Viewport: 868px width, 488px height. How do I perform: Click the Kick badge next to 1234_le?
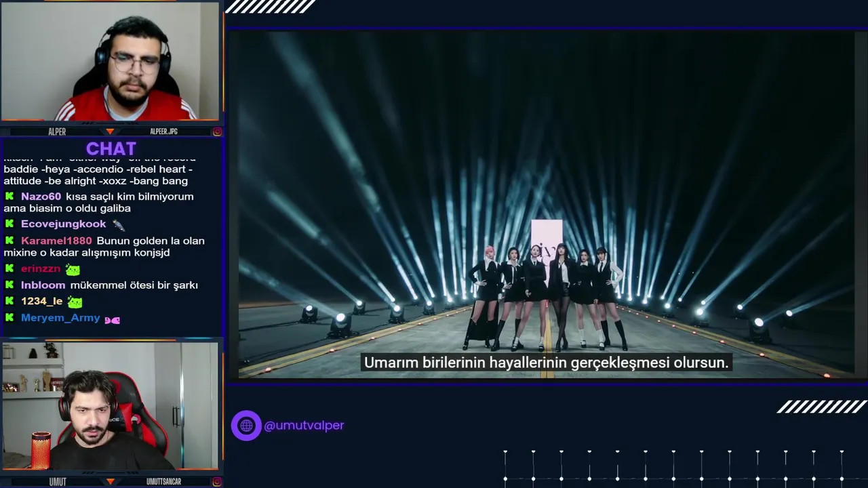click(x=9, y=302)
